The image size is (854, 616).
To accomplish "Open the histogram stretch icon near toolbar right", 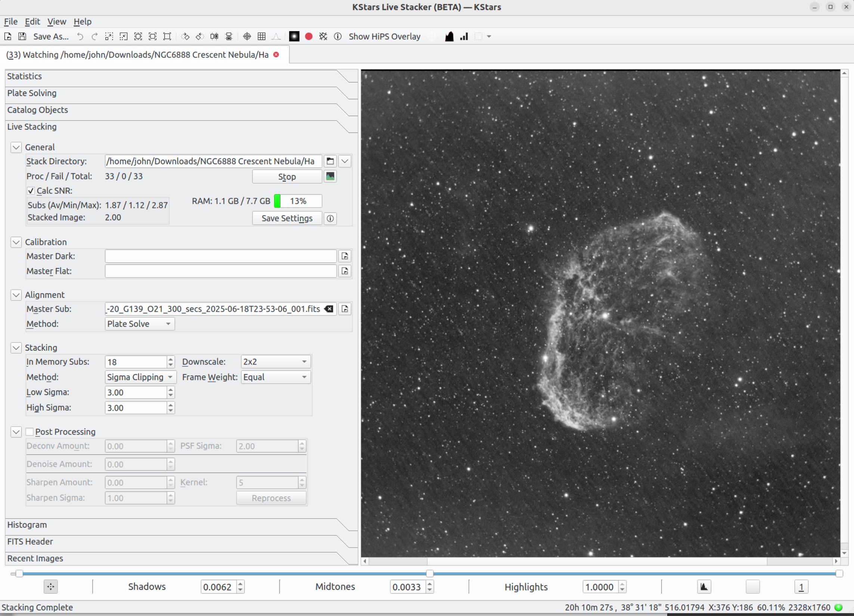I will click(x=449, y=36).
